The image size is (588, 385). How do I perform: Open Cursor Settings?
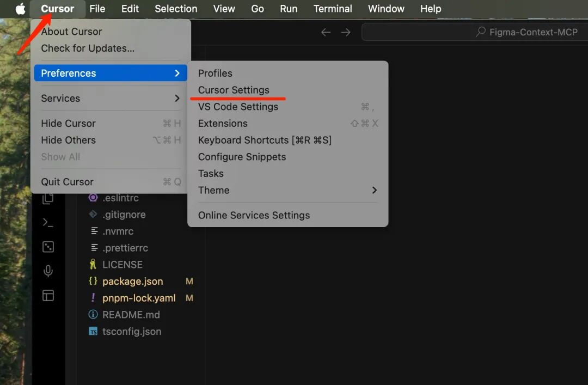pos(287,90)
